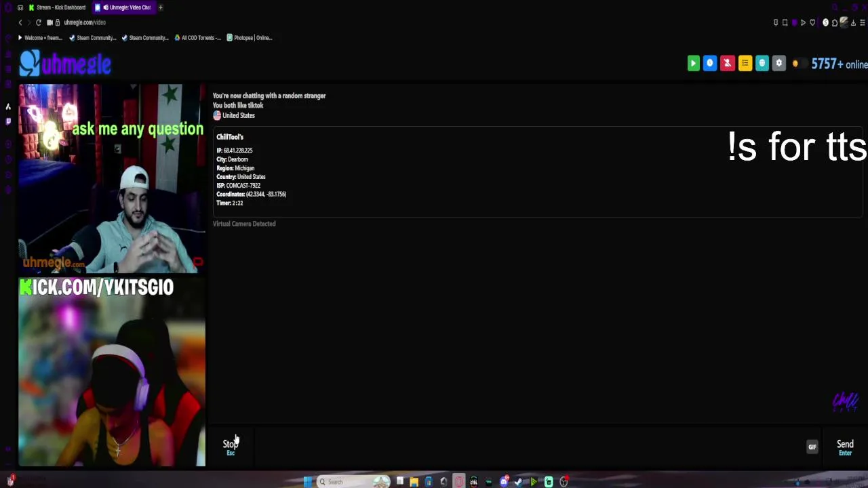This screenshot has height=488, width=868.
Task: Click the pinboard icon in browser toolbar
Action: click(x=776, y=22)
